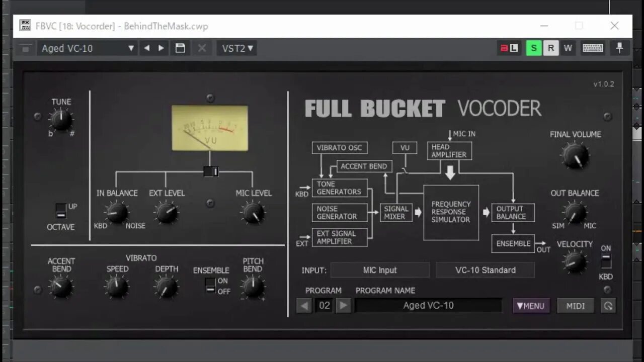Open the MENU button
The width and height of the screenshot is (644, 362).
[531, 306]
